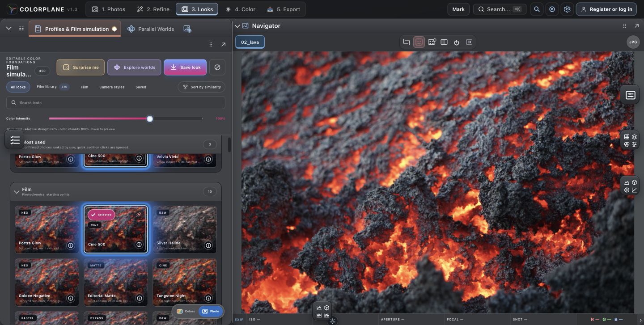The image size is (644, 325).
Task: Toggle the face detection icon in Navigator toolbar
Action: 419,42
